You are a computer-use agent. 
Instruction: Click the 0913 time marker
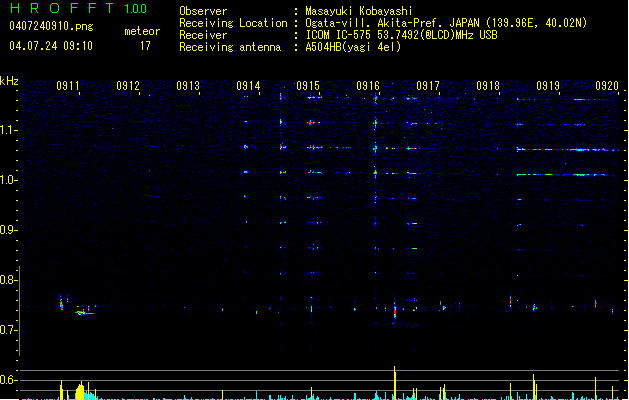[188, 86]
